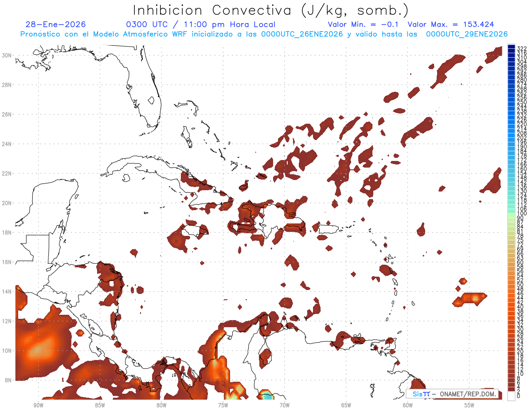This screenshot has width=532, height=411.
Task: Click the "10N" latitude label
Action: tap(7, 351)
